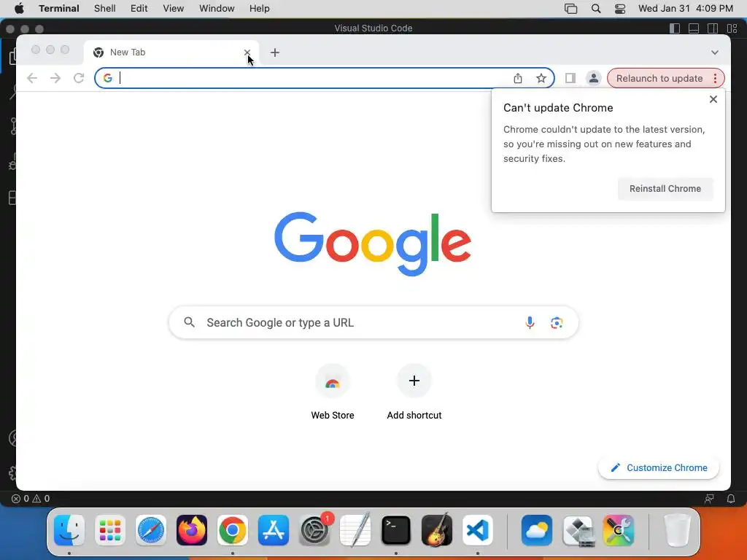Open ColorSync Utility from the Dock
This screenshot has height=560, width=747.
tap(619, 530)
